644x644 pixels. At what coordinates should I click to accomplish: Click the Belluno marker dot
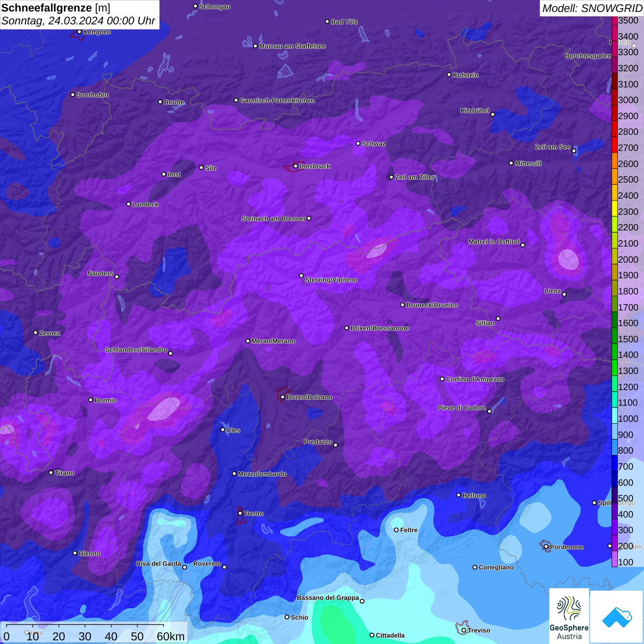[458, 495]
